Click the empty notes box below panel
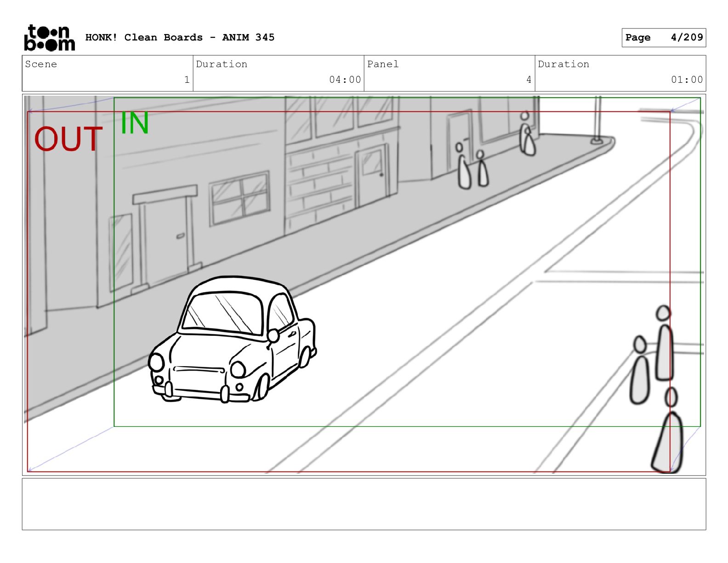This screenshot has width=728, height=563. click(x=364, y=504)
